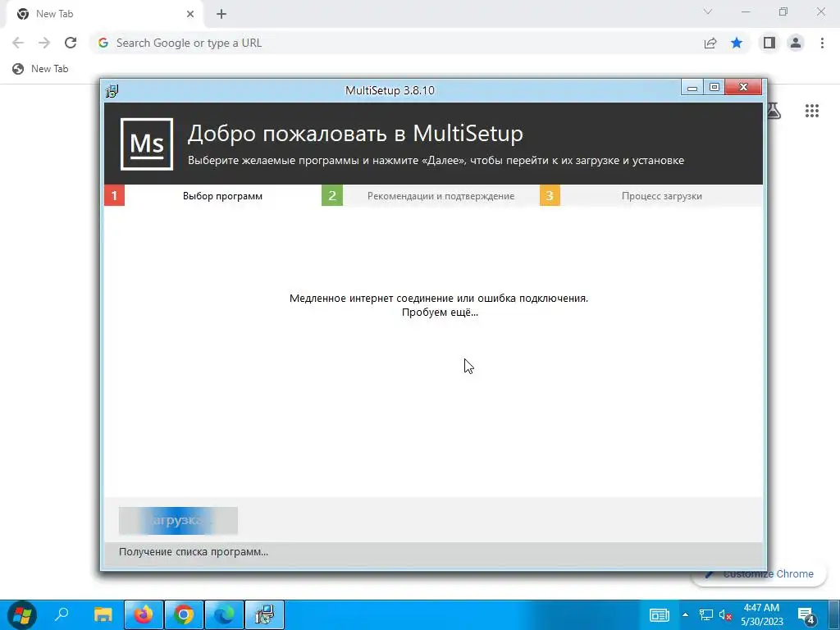This screenshot has height=630, width=840.
Task: Open the New Tab bookmark in bookmarks bar
Action: tap(41, 69)
